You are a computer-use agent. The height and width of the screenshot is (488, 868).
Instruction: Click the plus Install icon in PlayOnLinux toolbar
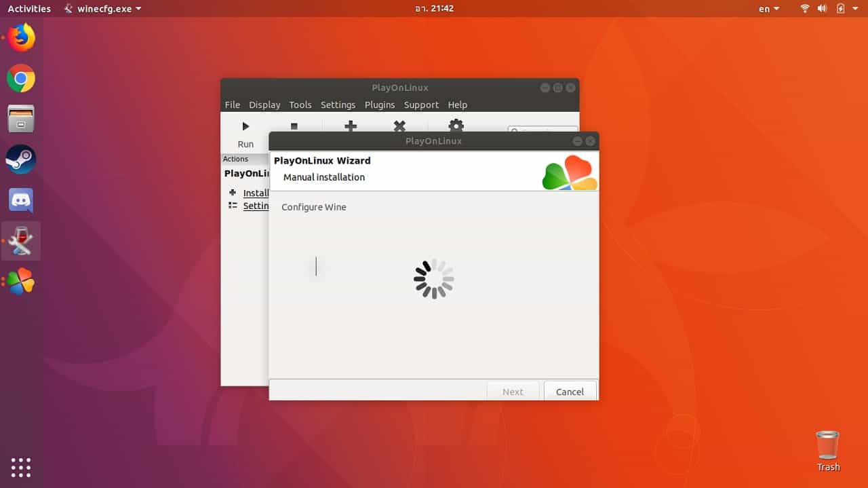click(351, 126)
